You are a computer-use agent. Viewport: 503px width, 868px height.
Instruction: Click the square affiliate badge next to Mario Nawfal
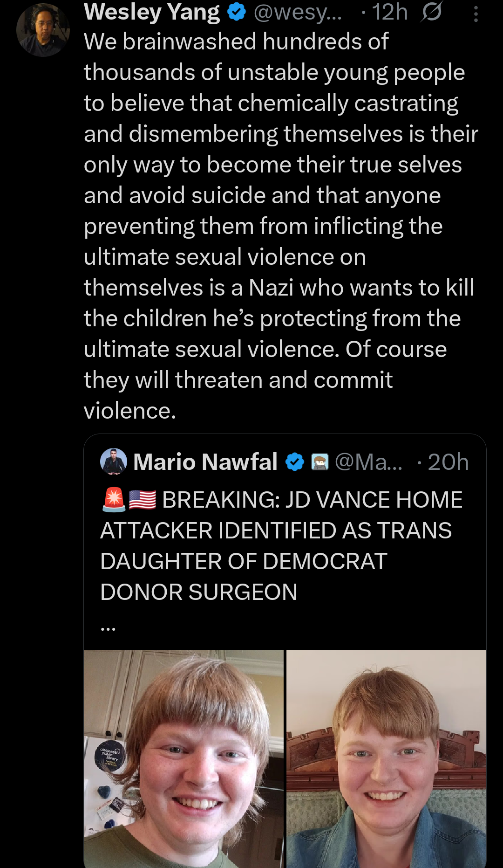[320, 462]
